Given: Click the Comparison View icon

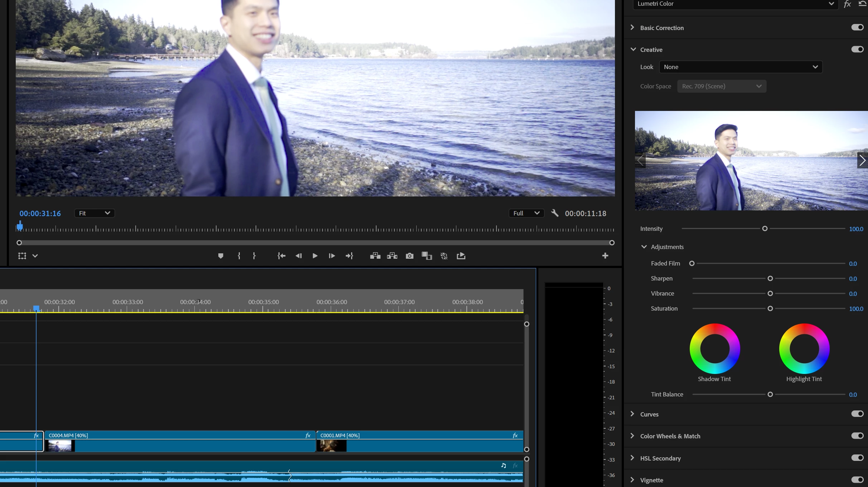Looking at the screenshot, I should click(427, 256).
